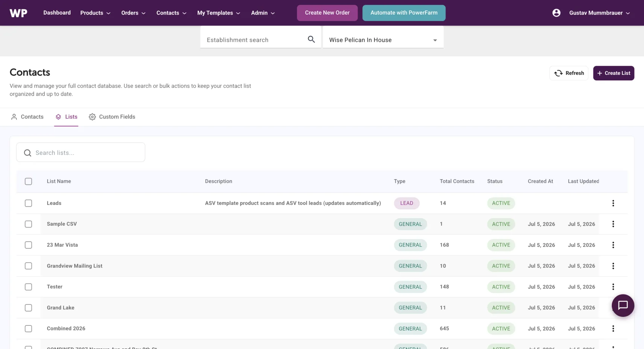Screen dimensions: 644x349
Task: Open the 23 Mar Vista list
Action: tap(62, 245)
